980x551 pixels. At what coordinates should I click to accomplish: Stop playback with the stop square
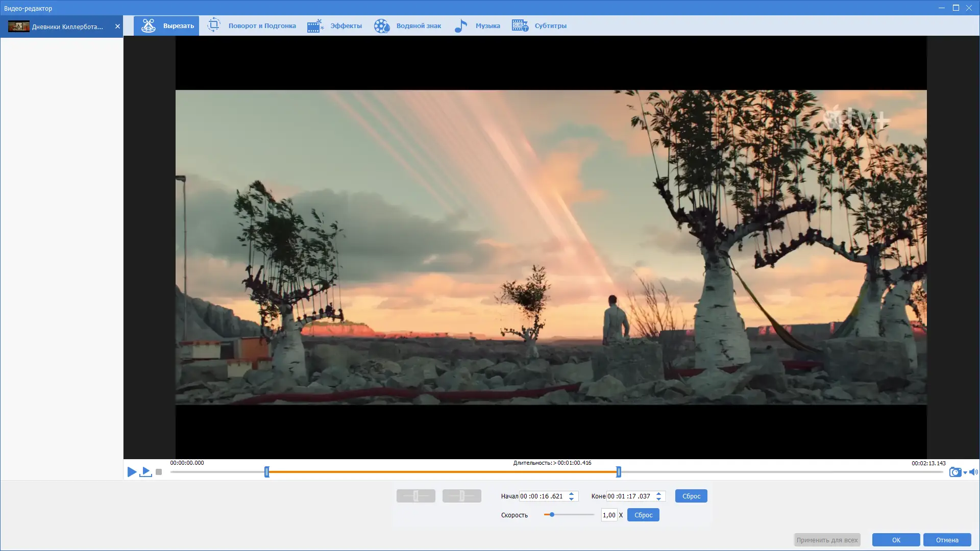[159, 472]
